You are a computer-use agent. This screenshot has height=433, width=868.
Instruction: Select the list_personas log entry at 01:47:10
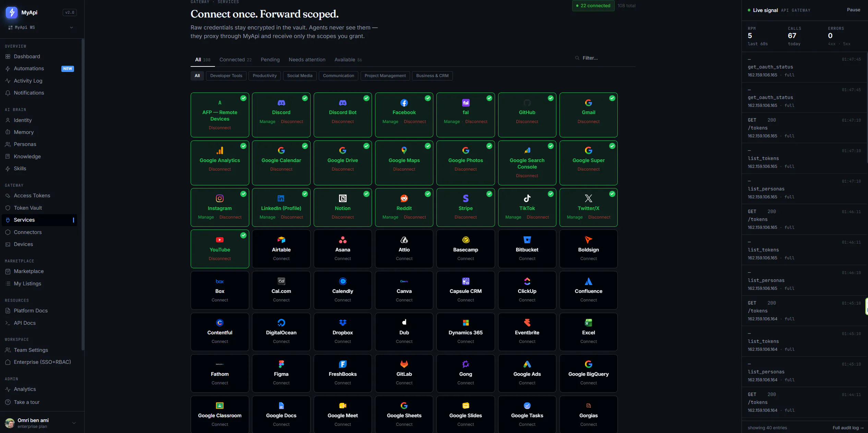[x=804, y=189]
